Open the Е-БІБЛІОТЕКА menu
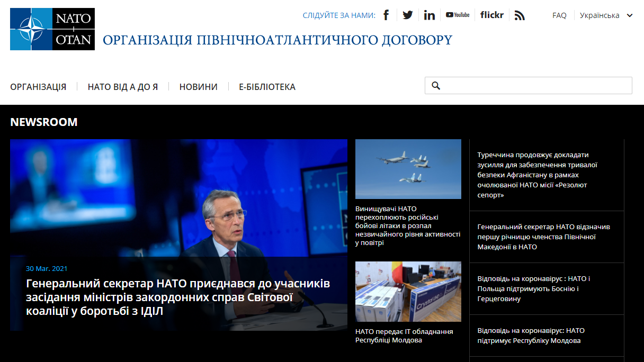The width and height of the screenshot is (644, 362). click(x=267, y=87)
